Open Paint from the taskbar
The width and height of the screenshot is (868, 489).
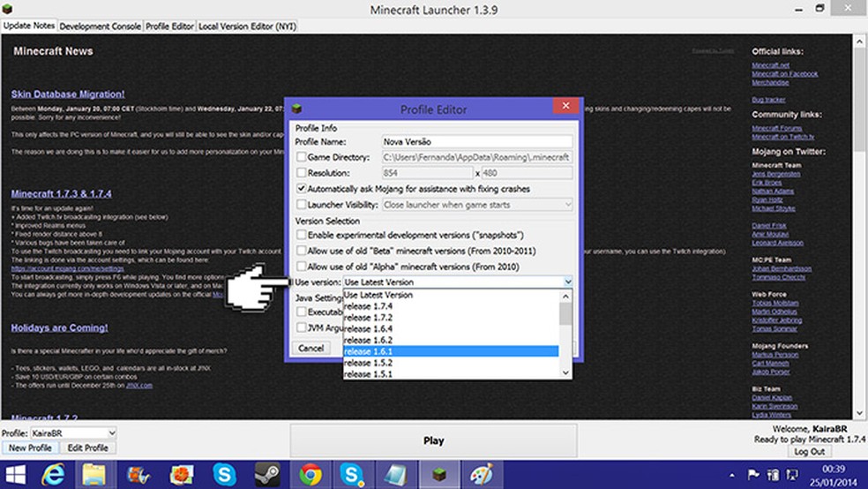pyautogui.click(x=480, y=475)
